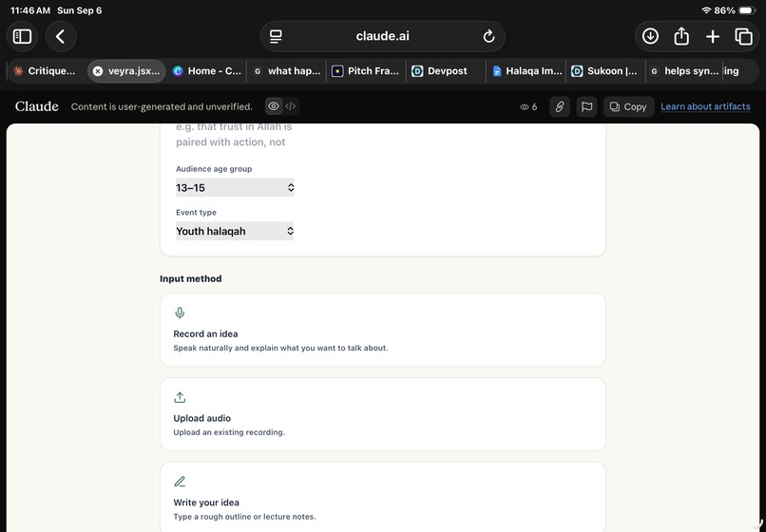
Task: Click the 'Audience age group' label
Action: tap(214, 168)
